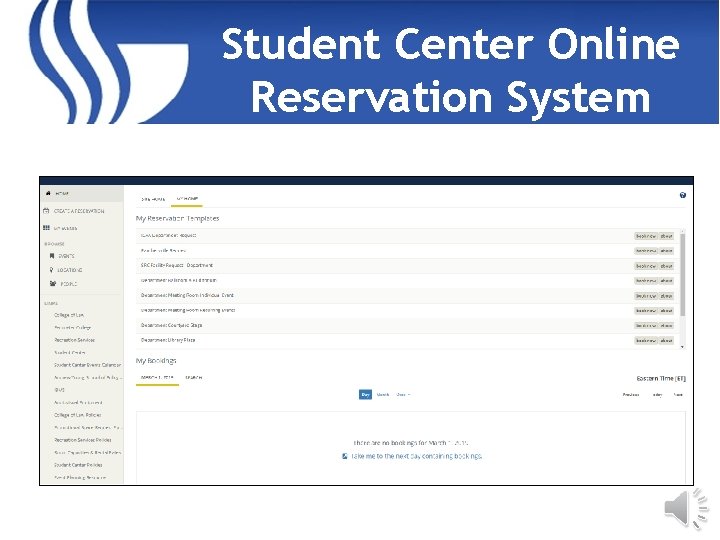
Task: Open the Recreation Services sidebar link
Action: [74, 340]
